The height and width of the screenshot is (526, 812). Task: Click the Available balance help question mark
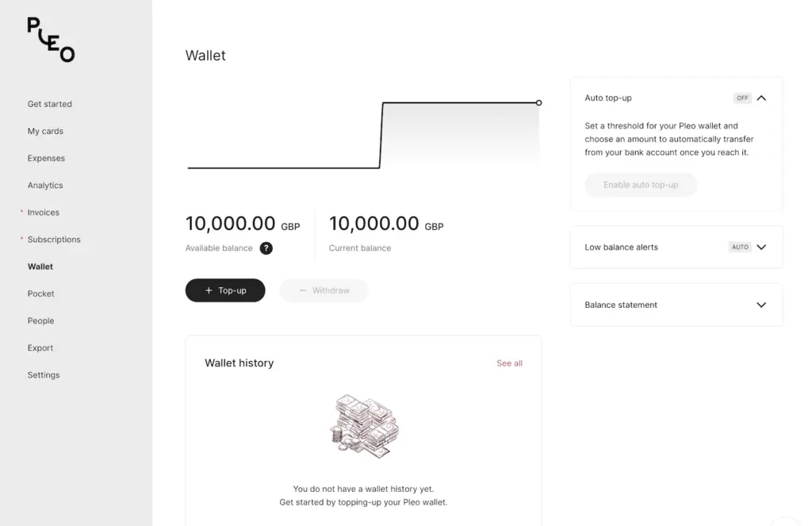[x=266, y=248]
